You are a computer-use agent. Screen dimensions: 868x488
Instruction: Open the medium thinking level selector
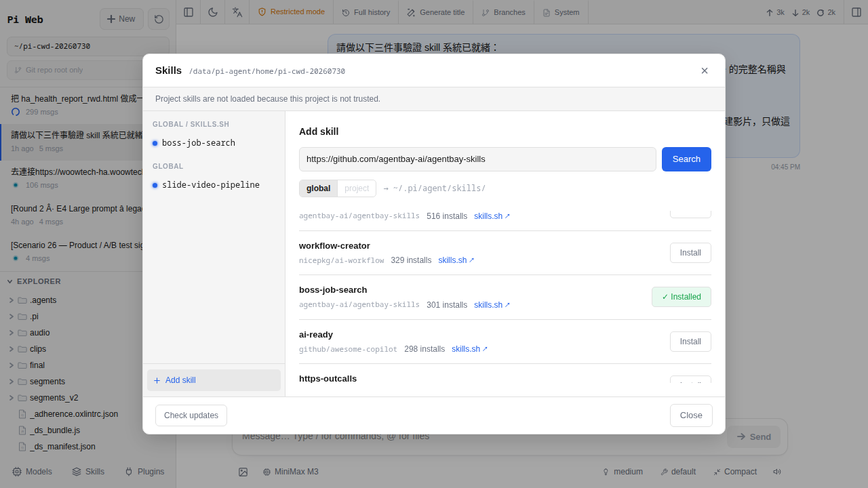(623, 472)
